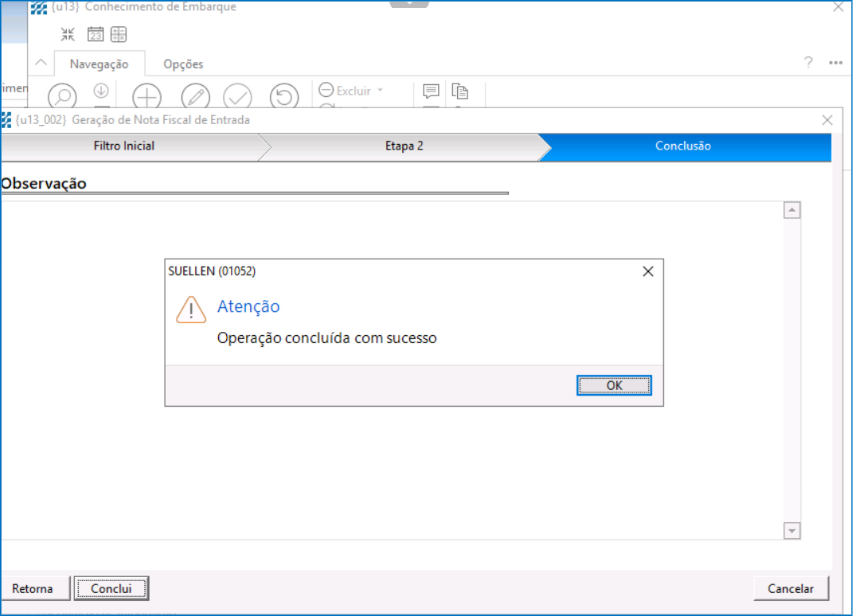Screen dimensions: 853x616
Task: Click the plus add-record icon
Action: pos(147,96)
